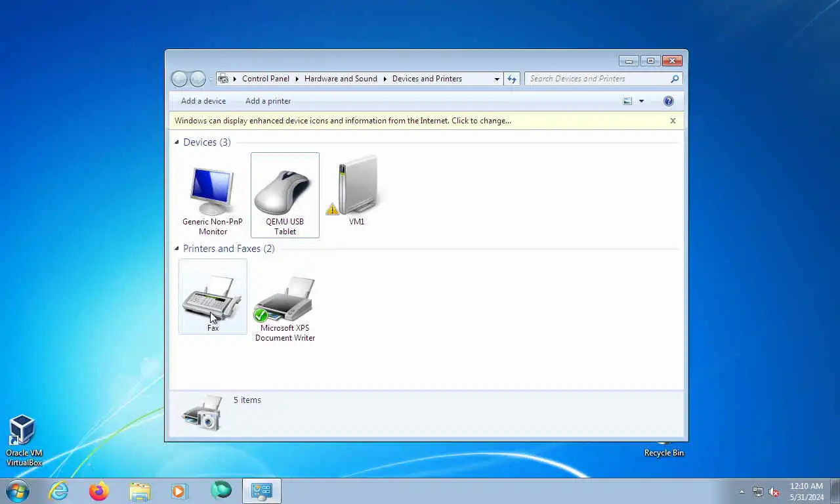
Task: Collapse the Devices (3) group
Action: [177, 142]
